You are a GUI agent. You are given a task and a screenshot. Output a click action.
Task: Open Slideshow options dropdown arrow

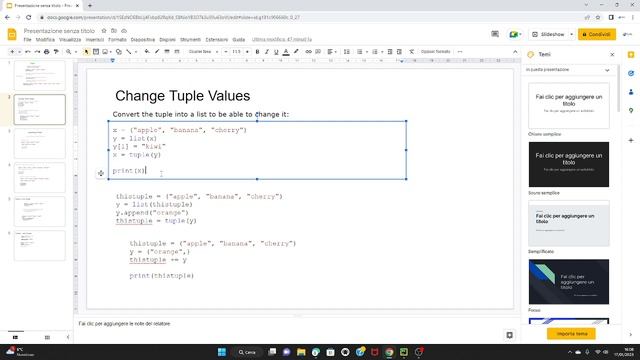571,34
